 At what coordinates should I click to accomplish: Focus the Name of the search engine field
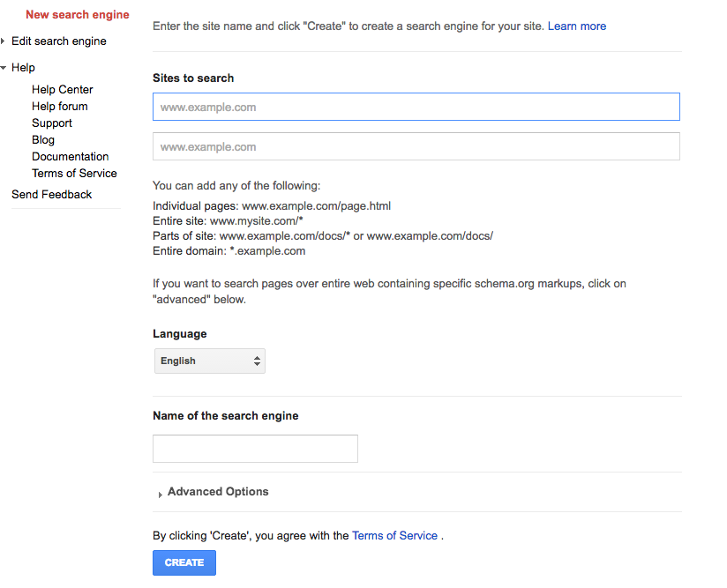[254, 449]
